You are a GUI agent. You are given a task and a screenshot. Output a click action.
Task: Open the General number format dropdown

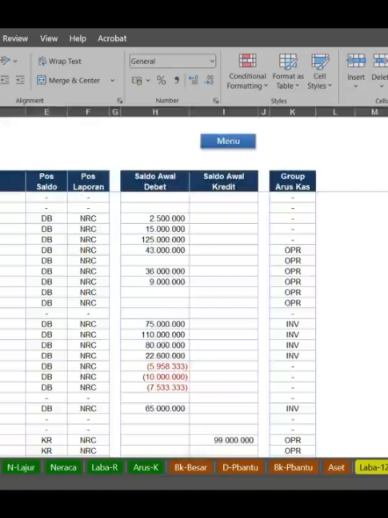pos(172,61)
